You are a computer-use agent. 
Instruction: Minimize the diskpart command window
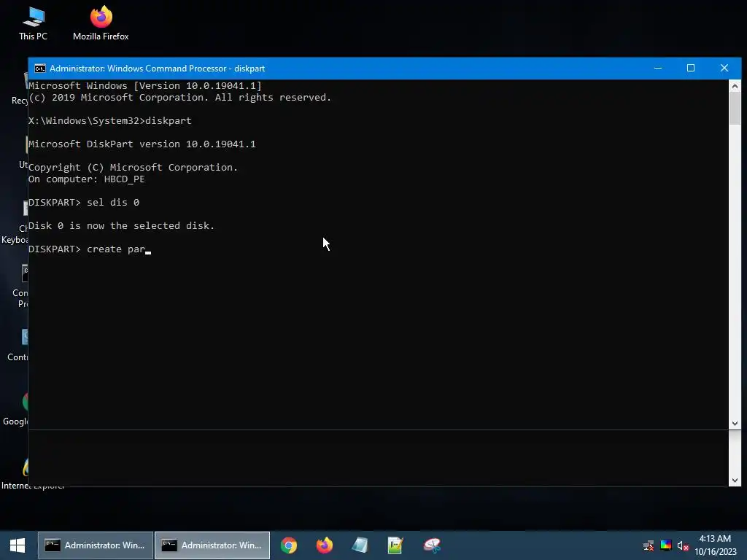tap(658, 68)
